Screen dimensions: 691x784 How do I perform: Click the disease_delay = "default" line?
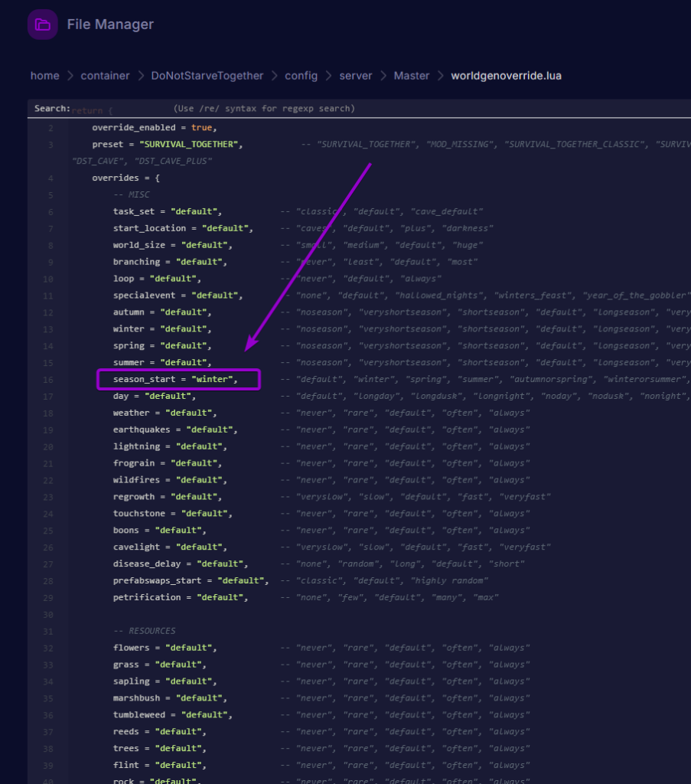click(180, 563)
